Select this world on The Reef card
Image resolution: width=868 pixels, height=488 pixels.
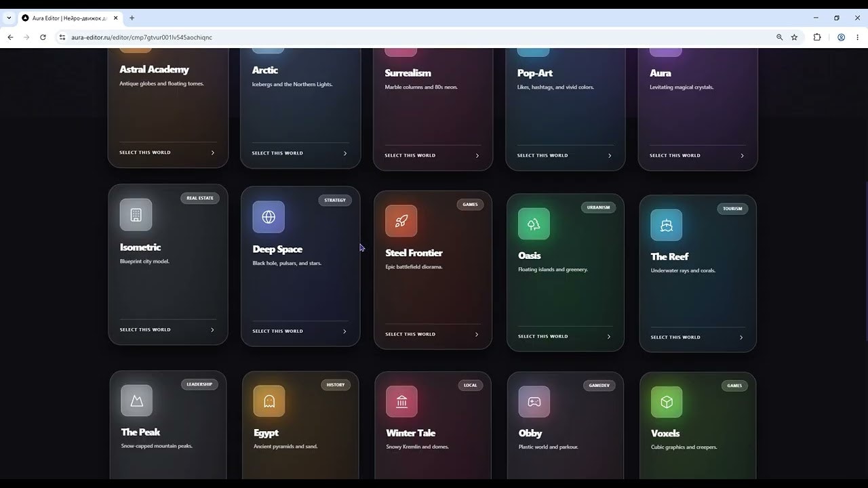point(676,337)
